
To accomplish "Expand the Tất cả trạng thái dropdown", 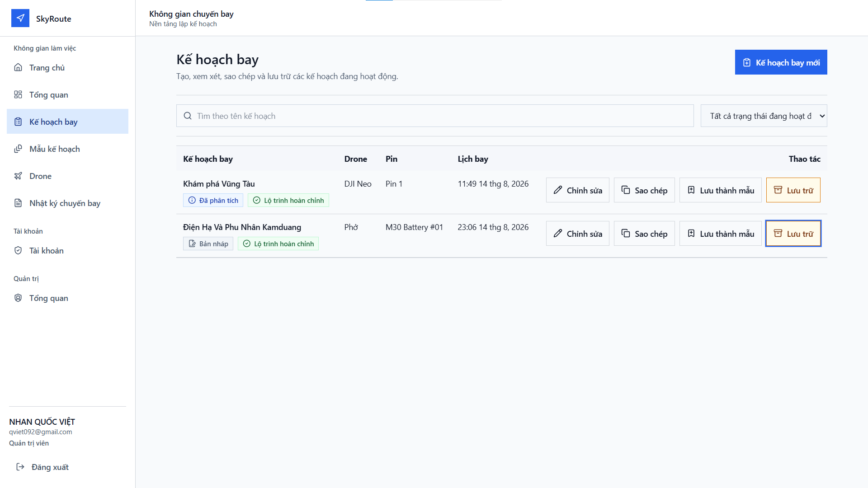I will [x=764, y=116].
